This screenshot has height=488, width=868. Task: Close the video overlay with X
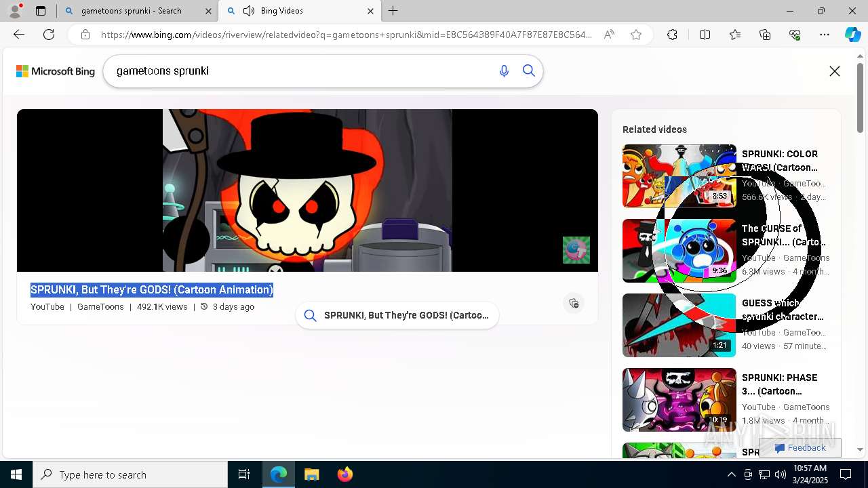point(835,71)
